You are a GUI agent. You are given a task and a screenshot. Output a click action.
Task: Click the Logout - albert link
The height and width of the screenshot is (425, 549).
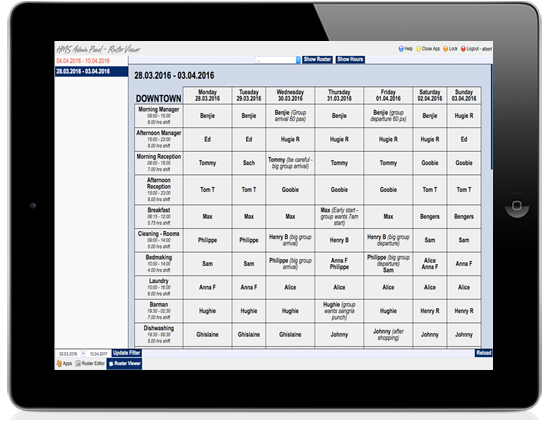(479, 49)
